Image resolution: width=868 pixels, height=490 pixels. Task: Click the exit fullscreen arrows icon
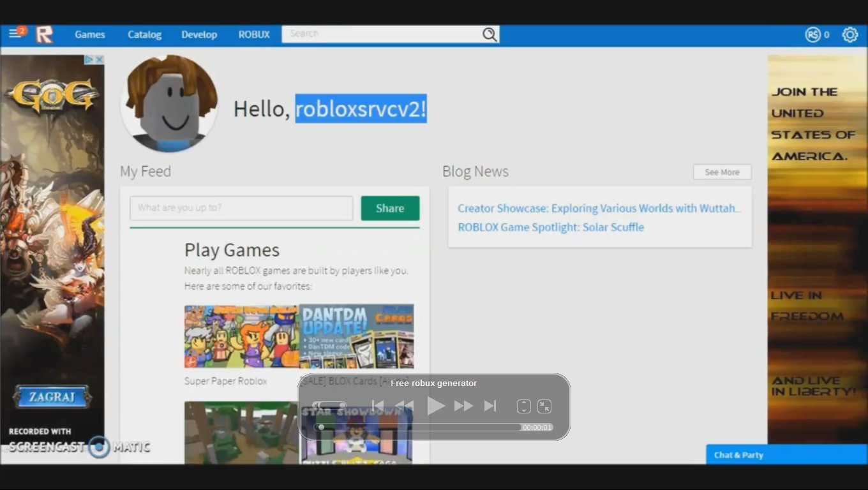pyautogui.click(x=544, y=406)
